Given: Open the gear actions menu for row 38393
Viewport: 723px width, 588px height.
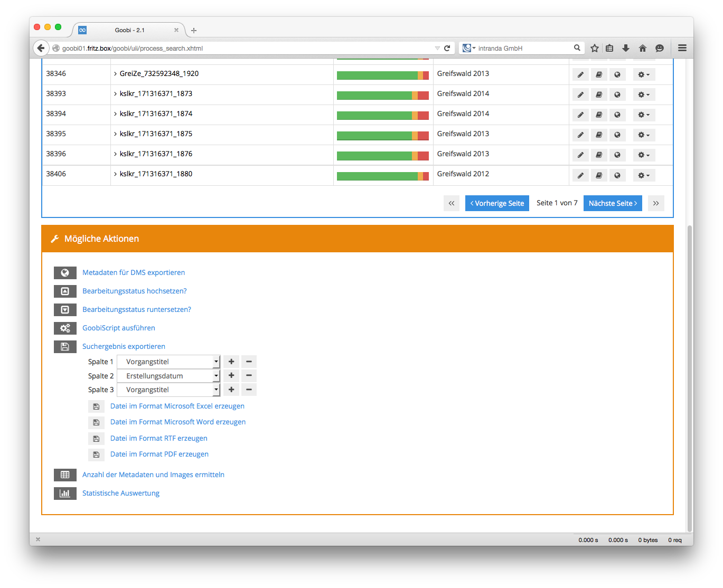Looking at the screenshot, I should (x=644, y=94).
